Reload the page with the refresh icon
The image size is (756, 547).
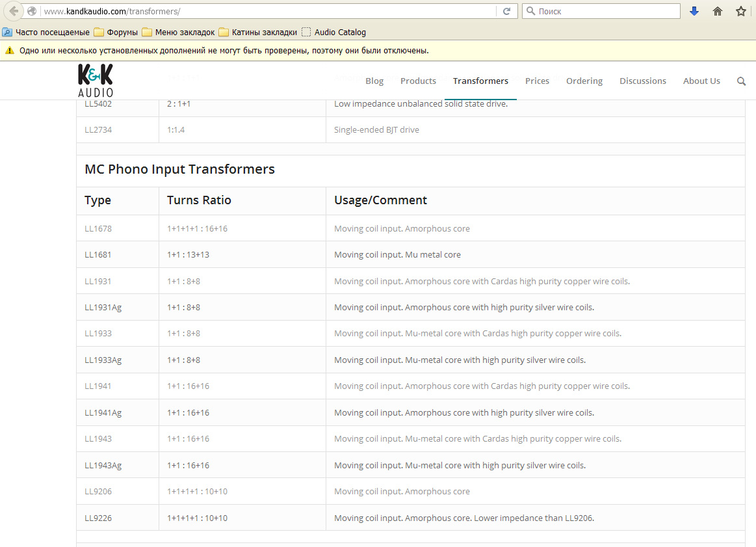coord(506,11)
